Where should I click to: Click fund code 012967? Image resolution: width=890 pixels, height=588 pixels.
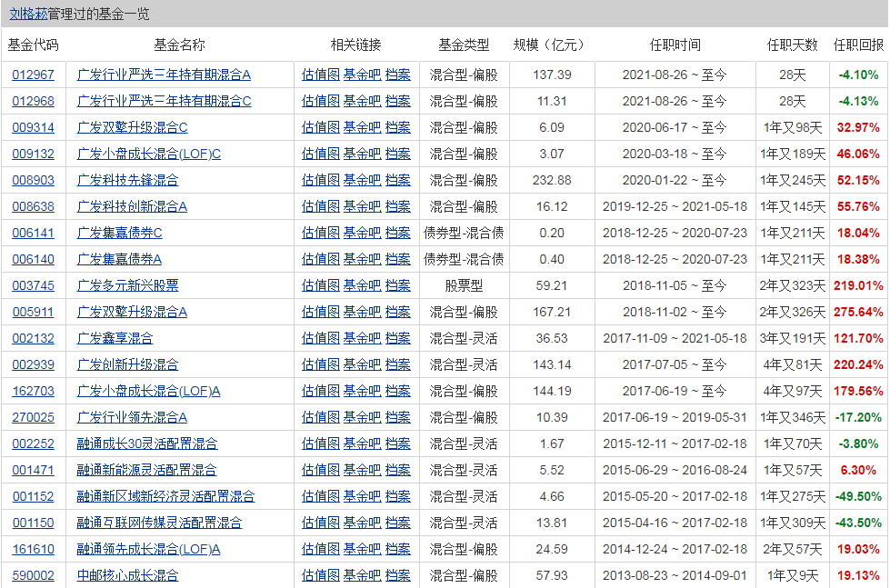pos(33,75)
